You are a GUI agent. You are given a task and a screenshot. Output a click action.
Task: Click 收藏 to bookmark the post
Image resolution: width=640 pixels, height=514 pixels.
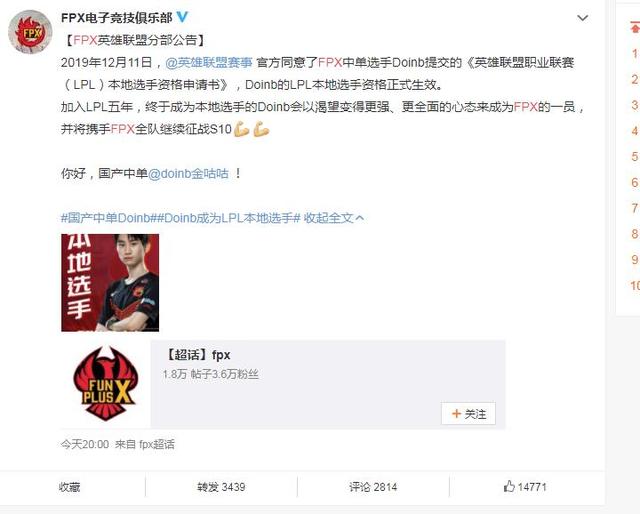(x=69, y=487)
